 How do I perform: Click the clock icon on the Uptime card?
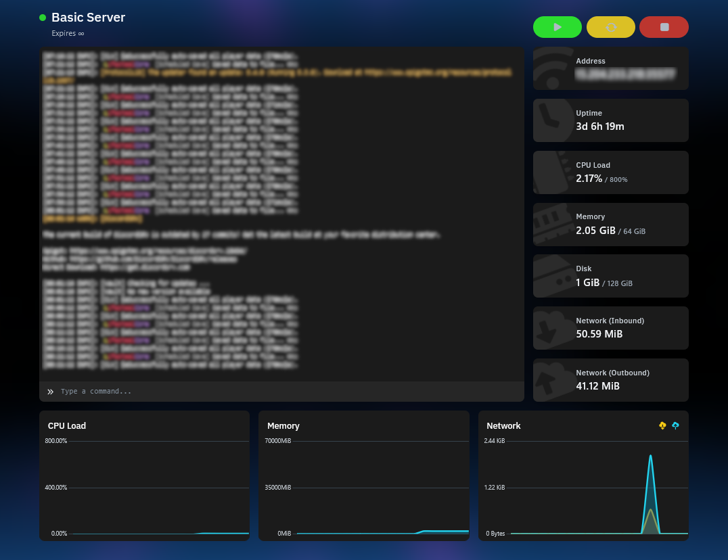[x=548, y=120]
